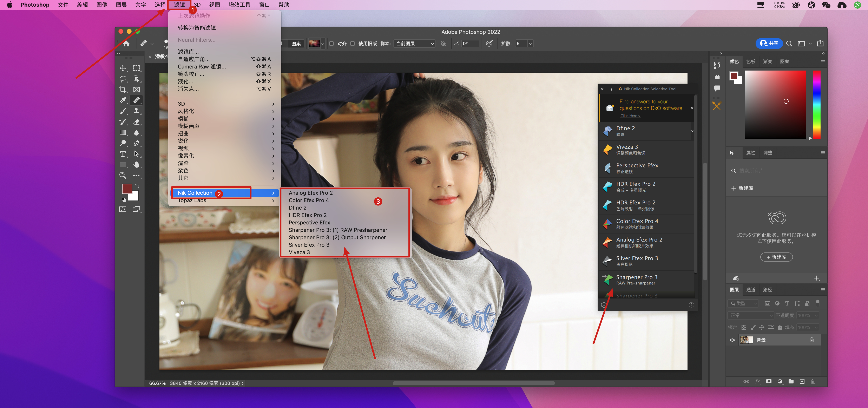
Task: Enable the 对齐 checkbox
Action: 331,44
